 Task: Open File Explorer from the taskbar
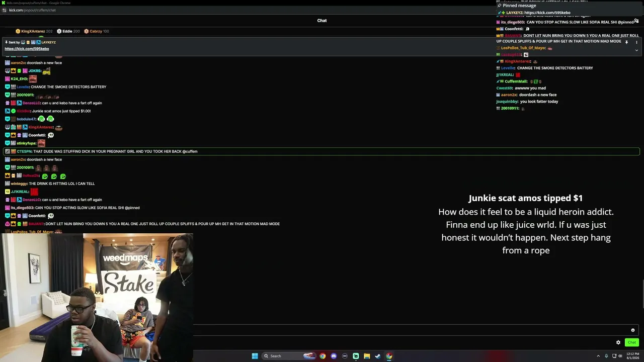click(x=367, y=356)
